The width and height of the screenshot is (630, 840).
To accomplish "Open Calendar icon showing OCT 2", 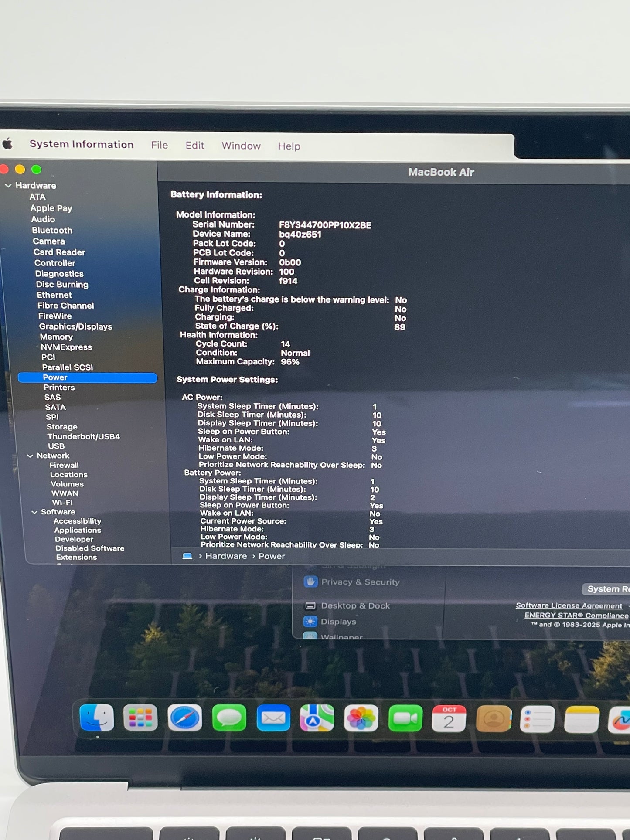I will 449,718.
